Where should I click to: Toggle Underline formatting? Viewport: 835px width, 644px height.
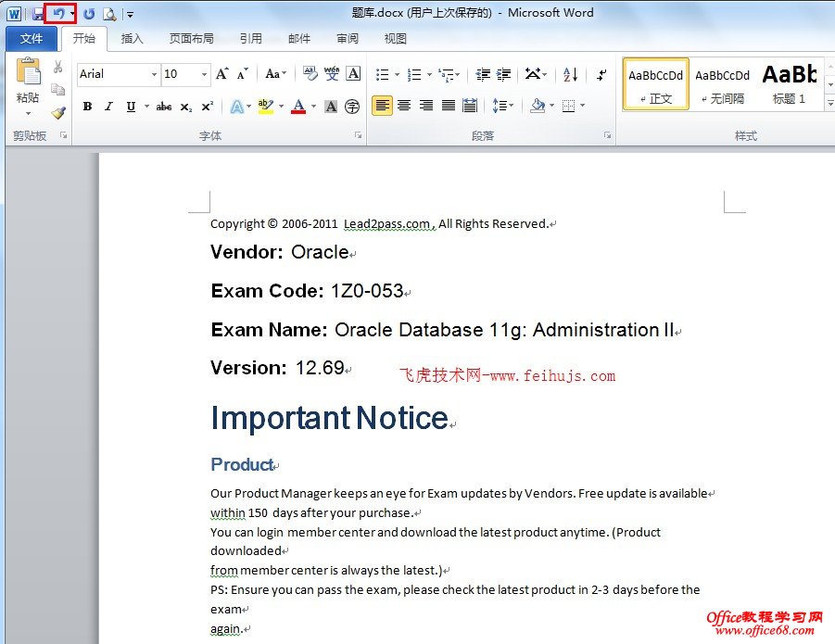click(x=131, y=107)
